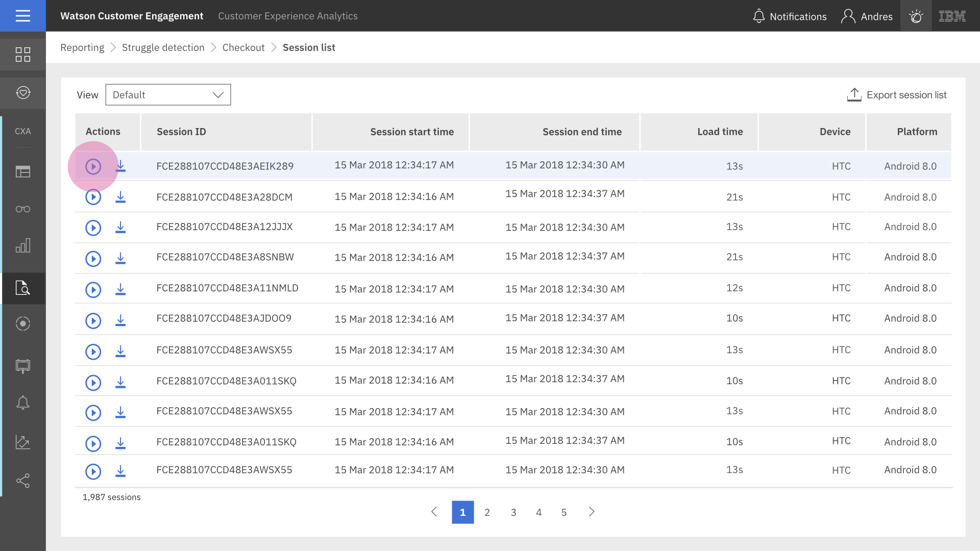Download session FCE288107CCD48E3AJDOO9
This screenshot has width=980, height=551.
(x=120, y=320)
